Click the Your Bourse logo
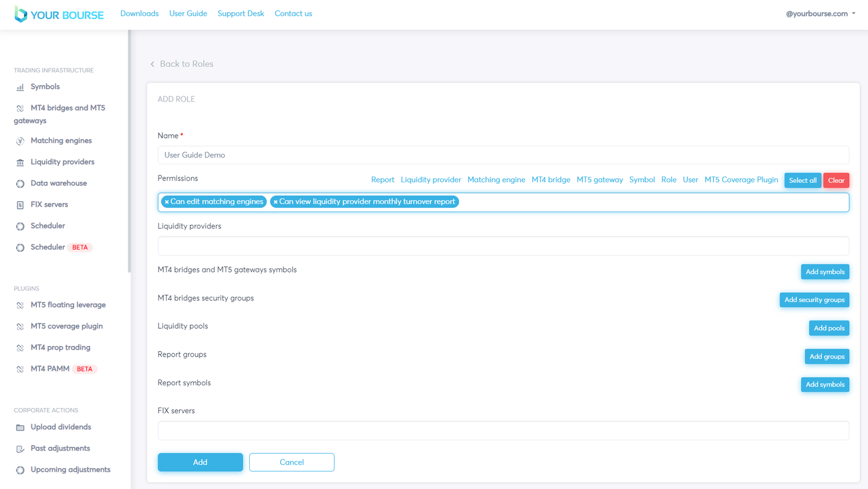 point(59,14)
